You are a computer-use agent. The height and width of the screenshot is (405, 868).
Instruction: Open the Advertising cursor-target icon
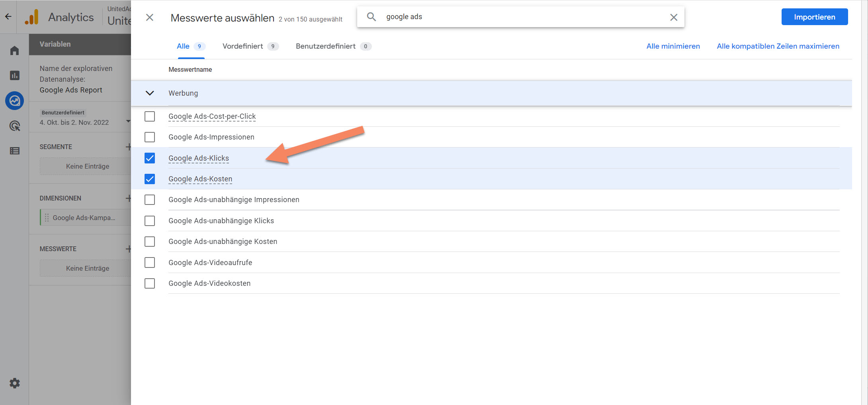[x=15, y=126]
